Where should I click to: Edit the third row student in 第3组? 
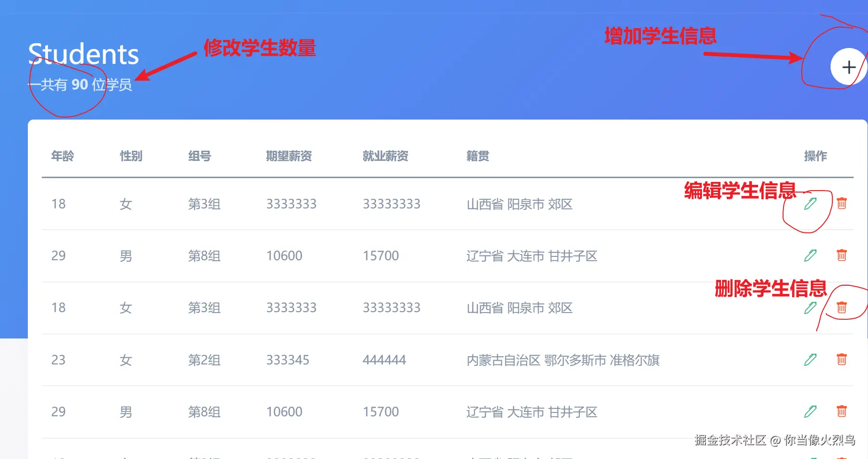(810, 307)
